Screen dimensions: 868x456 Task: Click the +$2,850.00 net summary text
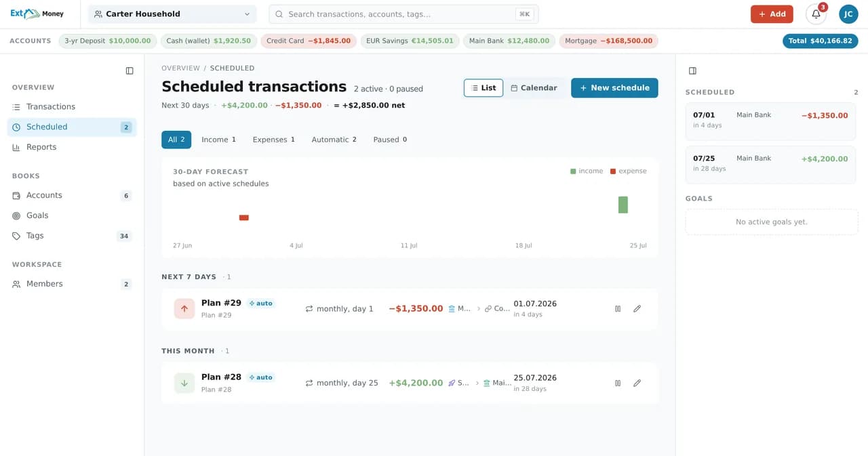(x=369, y=106)
